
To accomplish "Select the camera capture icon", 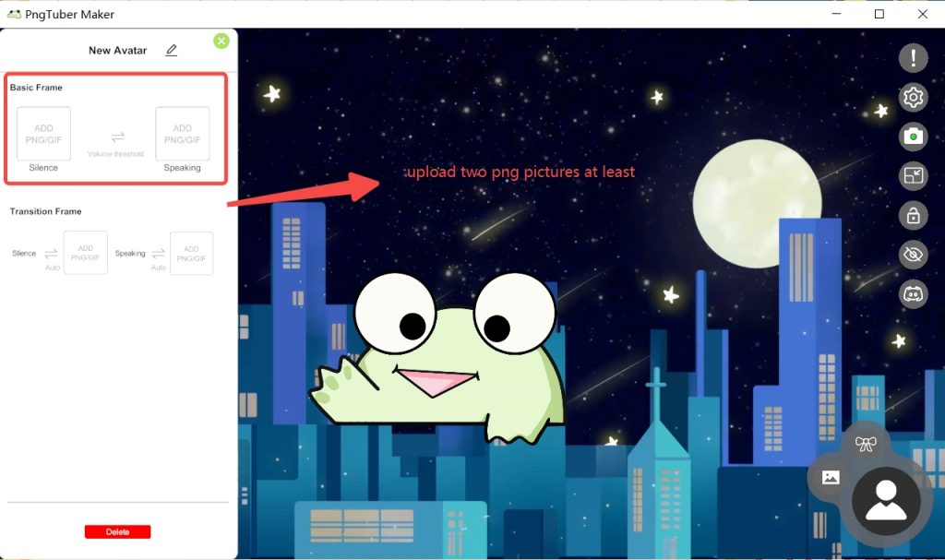I will click(913, 137).
